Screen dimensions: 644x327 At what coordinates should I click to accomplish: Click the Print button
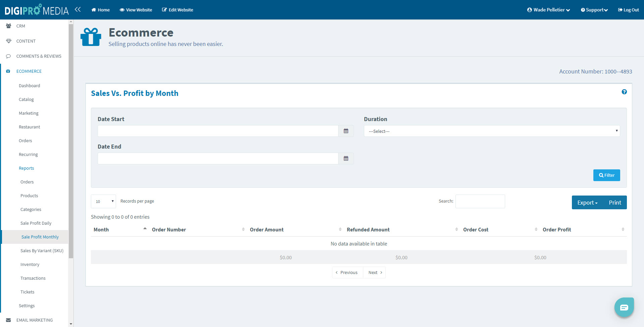615,203
